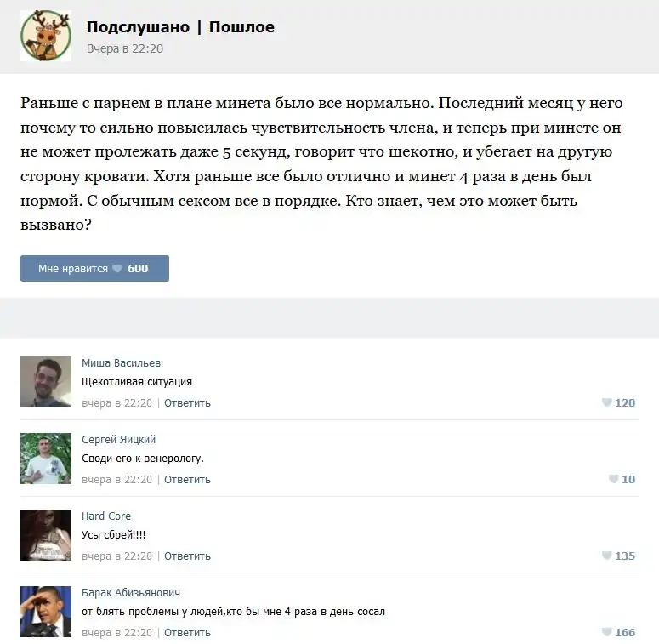Reply to Барак Абизьянович's comment via Ответить
Viewport: 659px width, 644px height.
[x=187, y=633]
